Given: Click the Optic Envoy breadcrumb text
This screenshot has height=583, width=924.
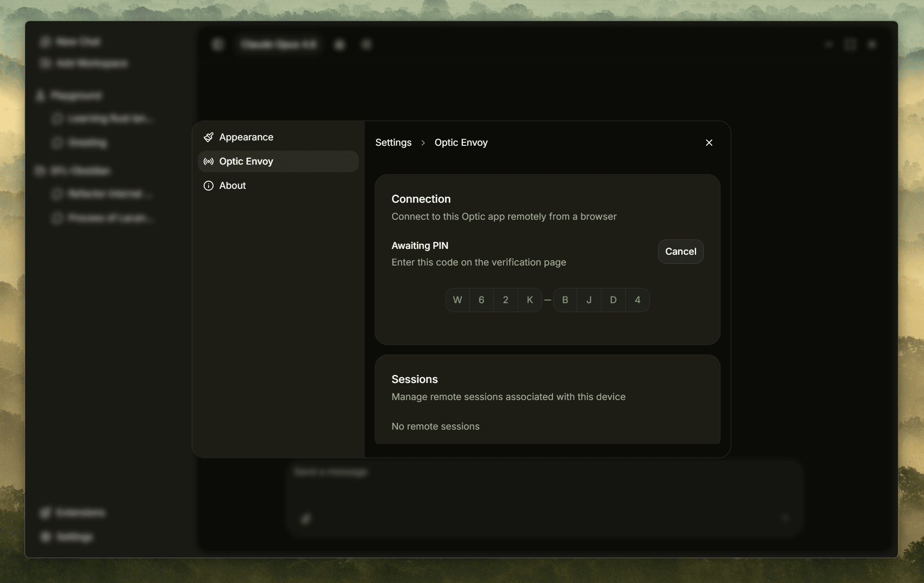Looking at the screenshot, I should point(461,143).
